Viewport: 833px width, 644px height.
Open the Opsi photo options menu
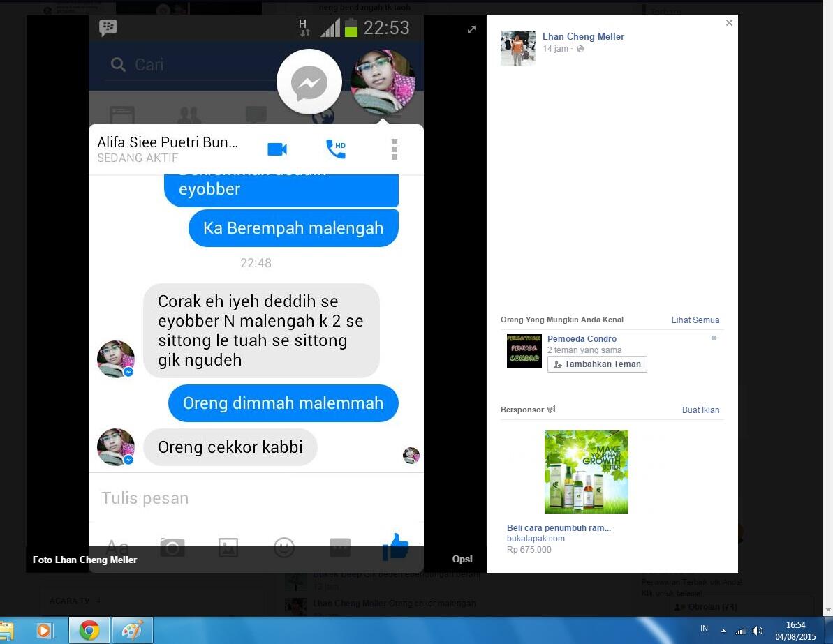[462, 559]
